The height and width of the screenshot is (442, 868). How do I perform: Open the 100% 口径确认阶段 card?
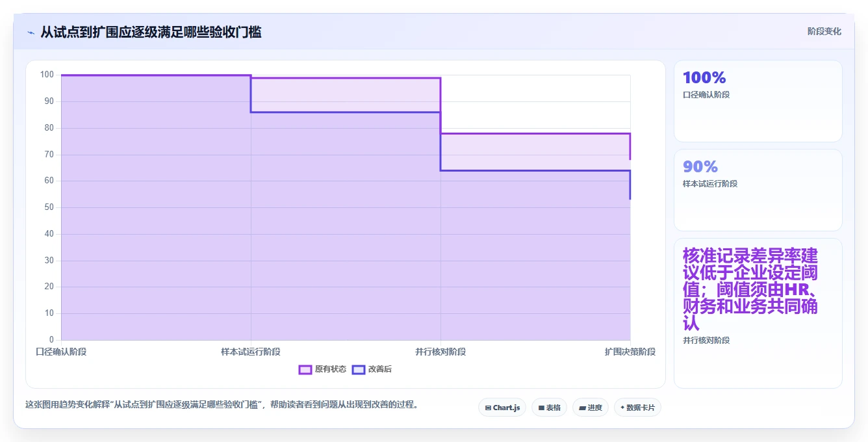758,101
